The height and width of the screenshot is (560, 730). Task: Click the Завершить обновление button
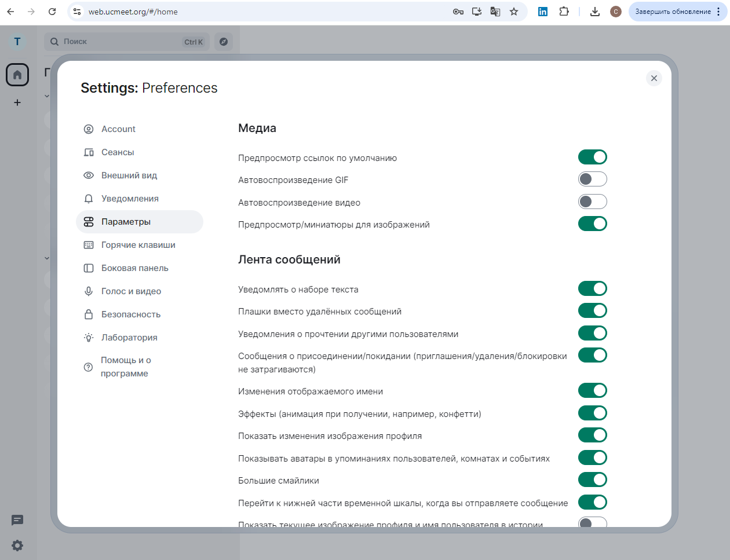point(672,11)
